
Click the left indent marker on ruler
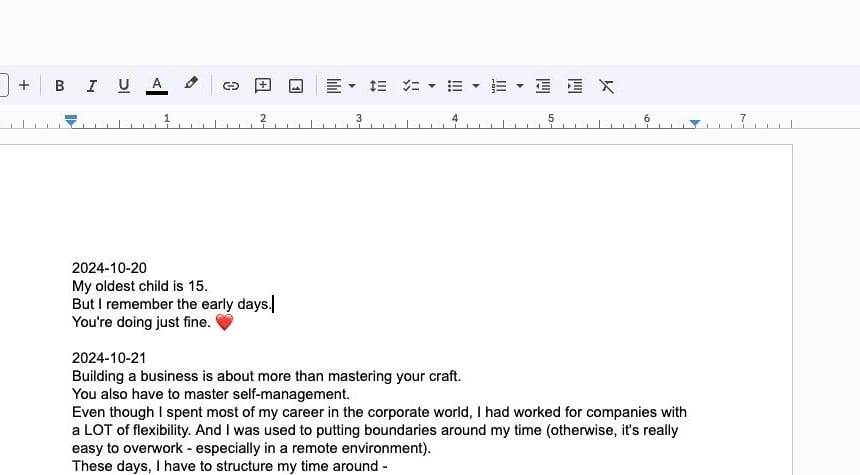tap(71, 121)
